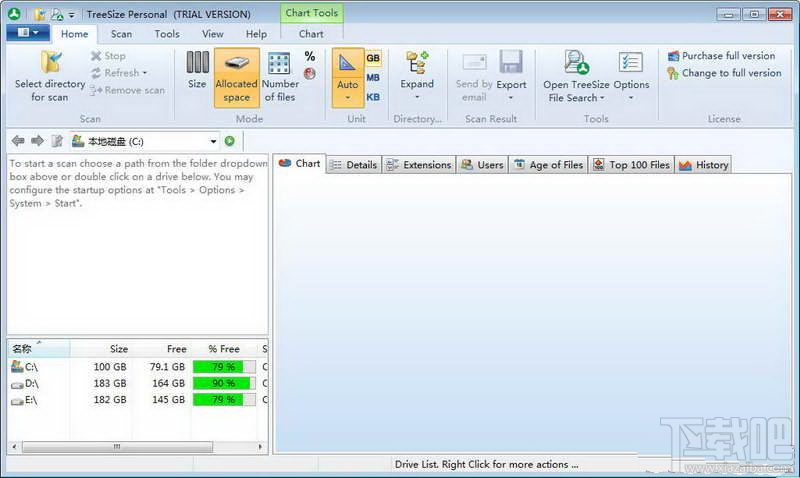
Task: Open the Home ribbon tab
Action: (74, 34)
